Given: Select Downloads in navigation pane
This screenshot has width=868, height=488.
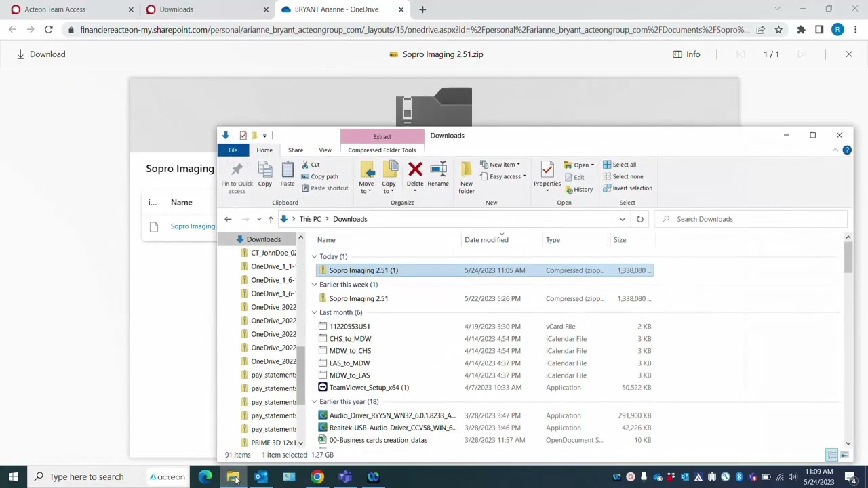Looking at the screenshot, I should coord(264,239).
